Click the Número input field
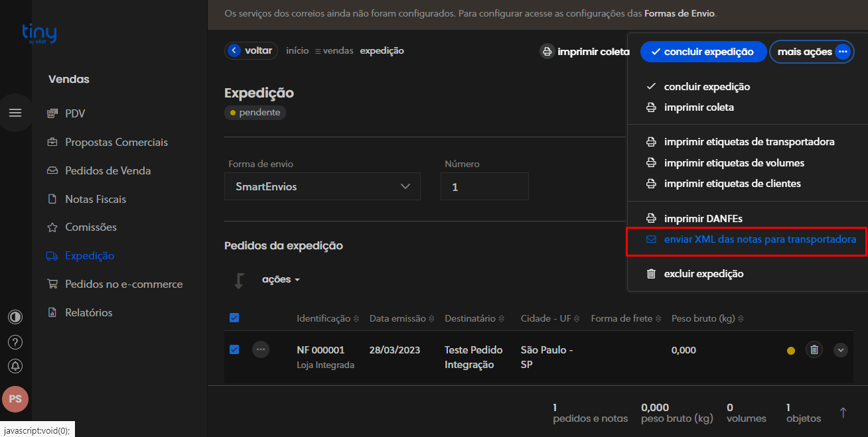868x437 pixels. pyautogui.click(x=484, y=186)
